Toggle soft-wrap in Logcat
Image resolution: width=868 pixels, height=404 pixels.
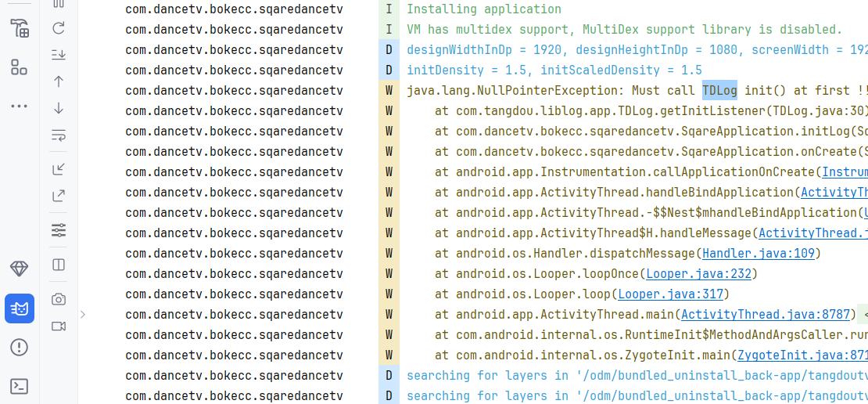59,135
